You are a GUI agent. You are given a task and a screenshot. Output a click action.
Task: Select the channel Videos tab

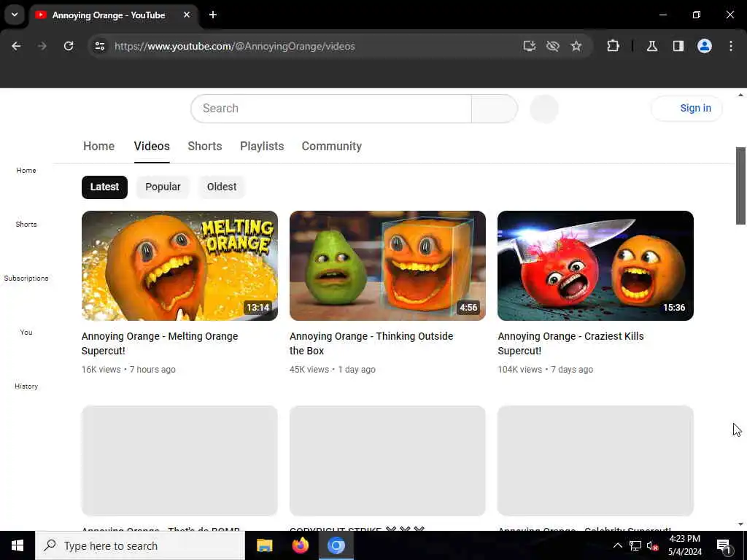pos(152,146)
